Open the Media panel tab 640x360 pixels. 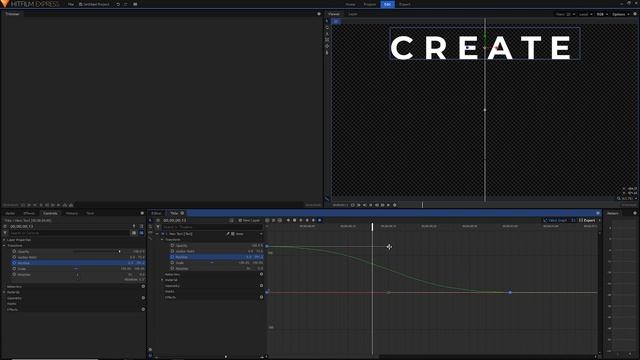point(10,213)
